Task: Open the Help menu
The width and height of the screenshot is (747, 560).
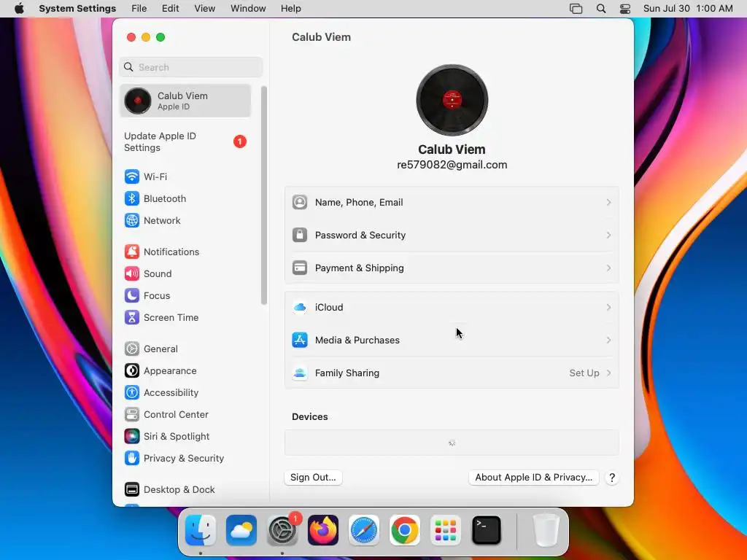Action: pos(290,9)
